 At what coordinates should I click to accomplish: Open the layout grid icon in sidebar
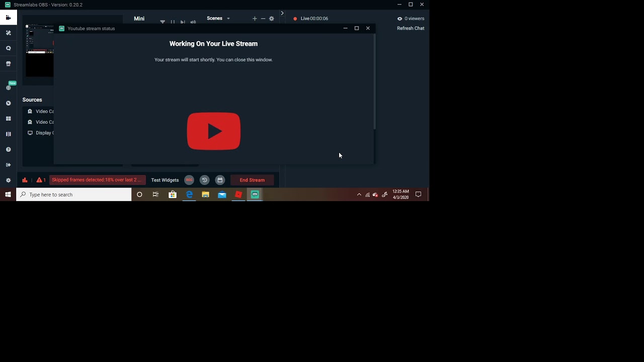click(8, 119)
